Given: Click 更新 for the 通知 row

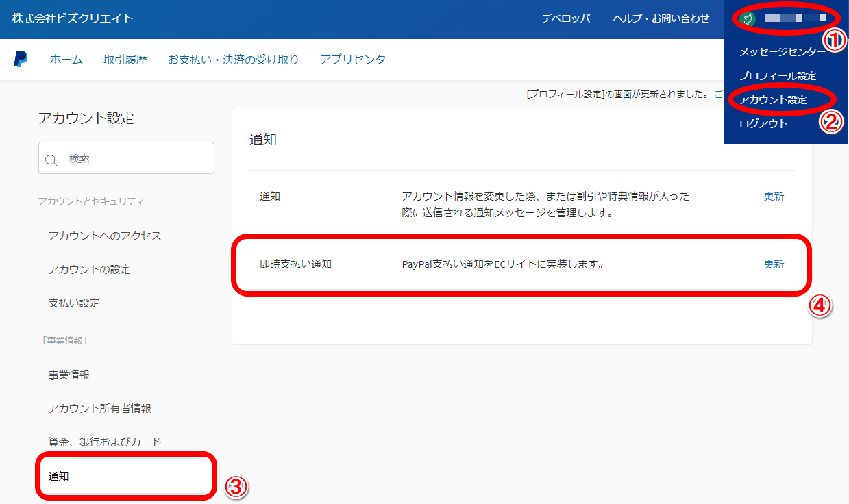Looking at the screenshot, I should pyautogui.click(x=774, y=197).
